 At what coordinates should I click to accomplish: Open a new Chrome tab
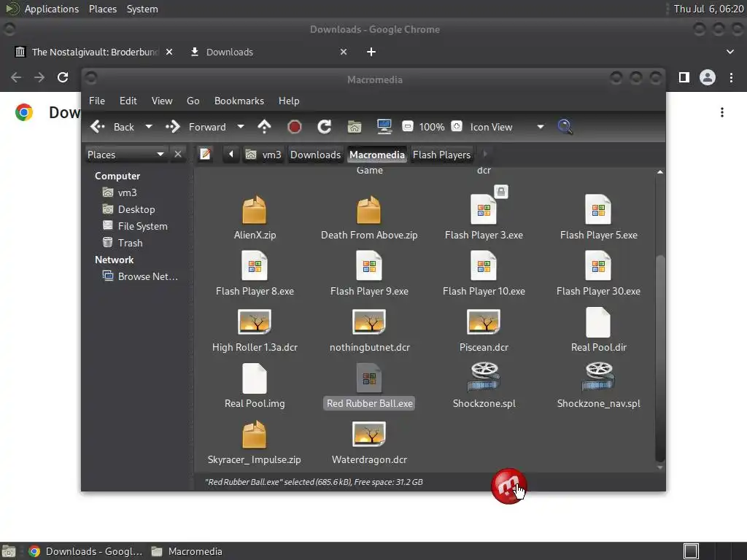(371, 52)
